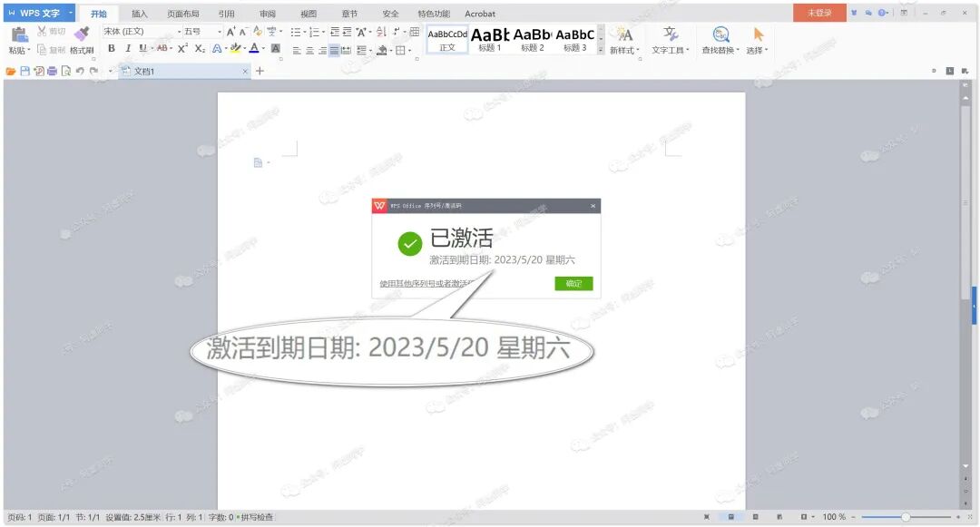
Task: Select the Format Painter (格式刷) brush
Action: tap(82, 33)
